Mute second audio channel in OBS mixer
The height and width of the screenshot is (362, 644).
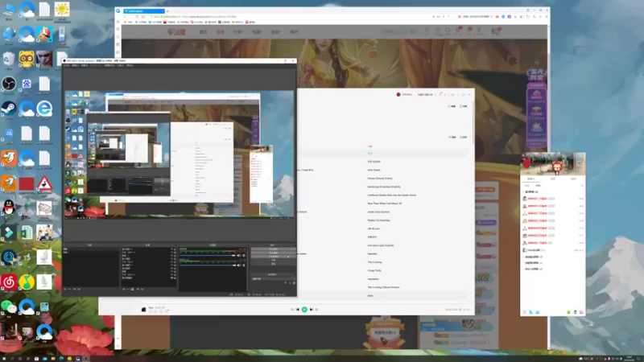click(x=239, y=265)
